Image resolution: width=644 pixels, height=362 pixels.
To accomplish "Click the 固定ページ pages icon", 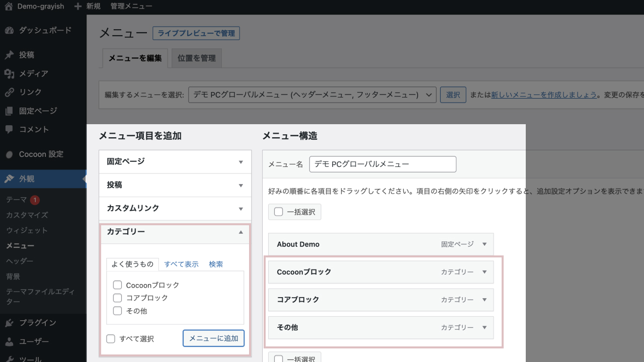I will 9,111.
